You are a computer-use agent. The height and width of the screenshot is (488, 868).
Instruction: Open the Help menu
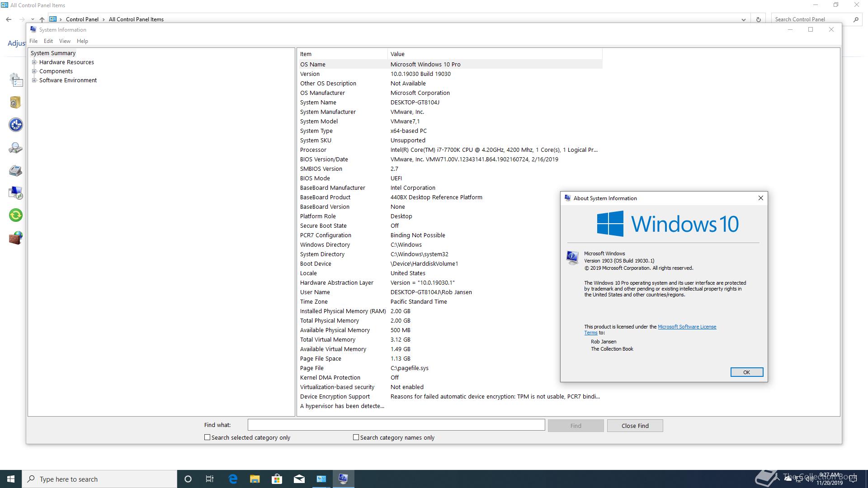pos(82,41)
